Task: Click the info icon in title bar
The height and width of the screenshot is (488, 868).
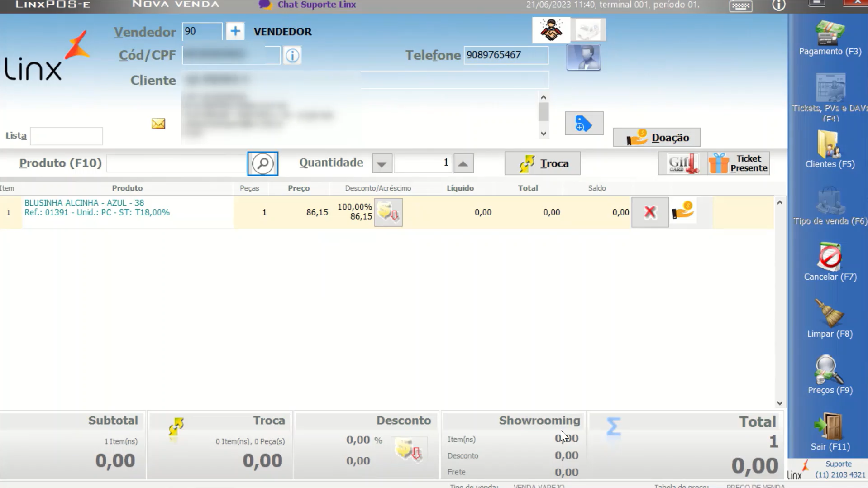Action: tap(778, 5)
